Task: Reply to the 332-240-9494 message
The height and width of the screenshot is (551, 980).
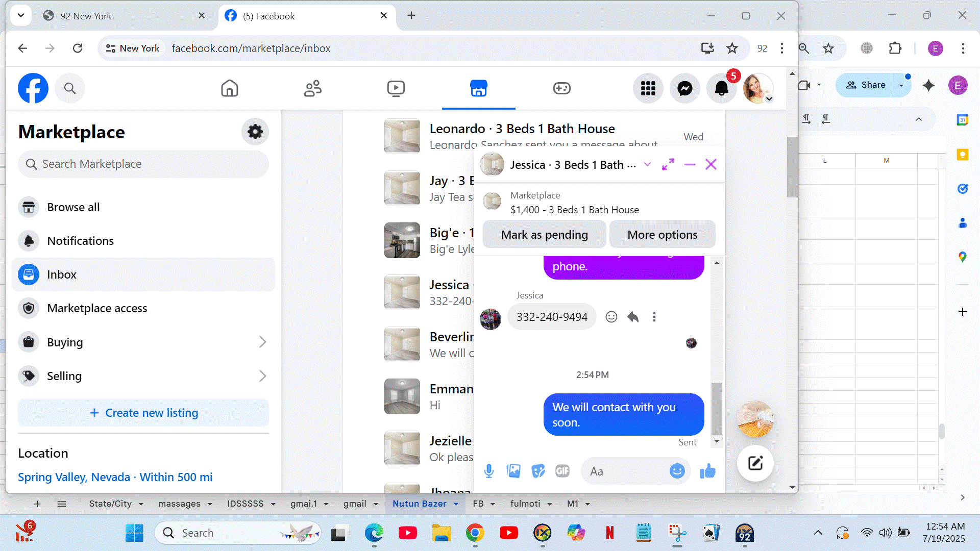Action: coord(633,317)
